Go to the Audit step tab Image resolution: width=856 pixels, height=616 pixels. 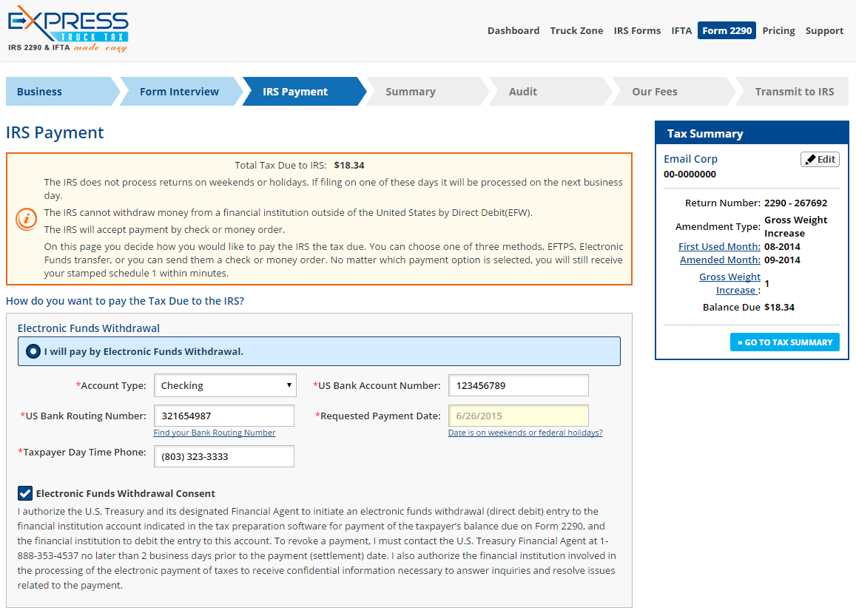(549, 92)
